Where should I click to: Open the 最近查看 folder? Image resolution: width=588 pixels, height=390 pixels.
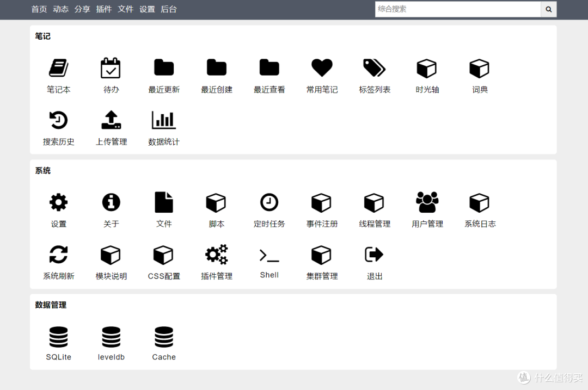click(269, 67)
